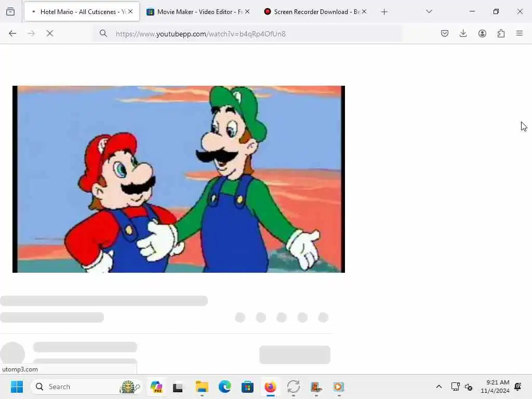Open the sync arrows taskbar app
Viewport: 532px width, 399px height.
click(x=293, y=387)
